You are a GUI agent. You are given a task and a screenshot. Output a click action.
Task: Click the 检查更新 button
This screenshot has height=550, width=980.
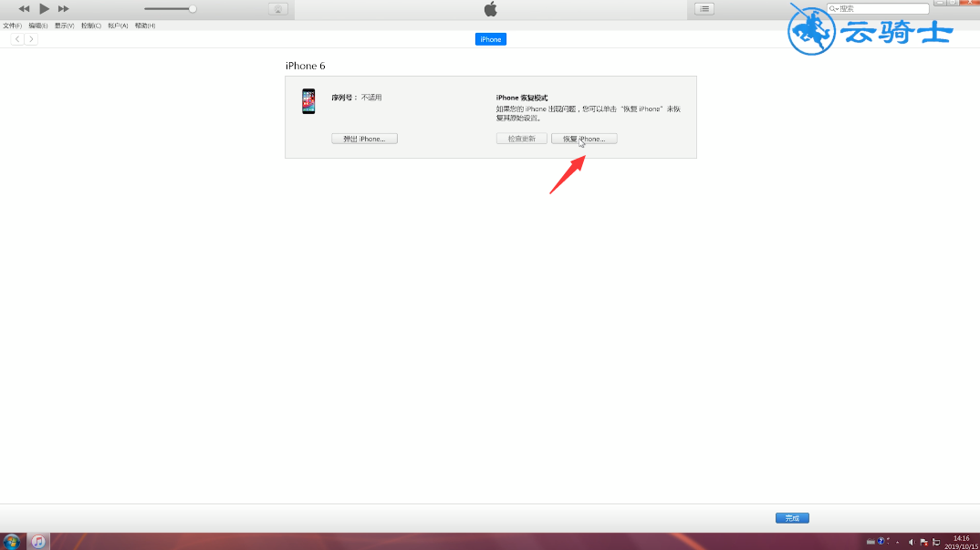pos(522,139)
